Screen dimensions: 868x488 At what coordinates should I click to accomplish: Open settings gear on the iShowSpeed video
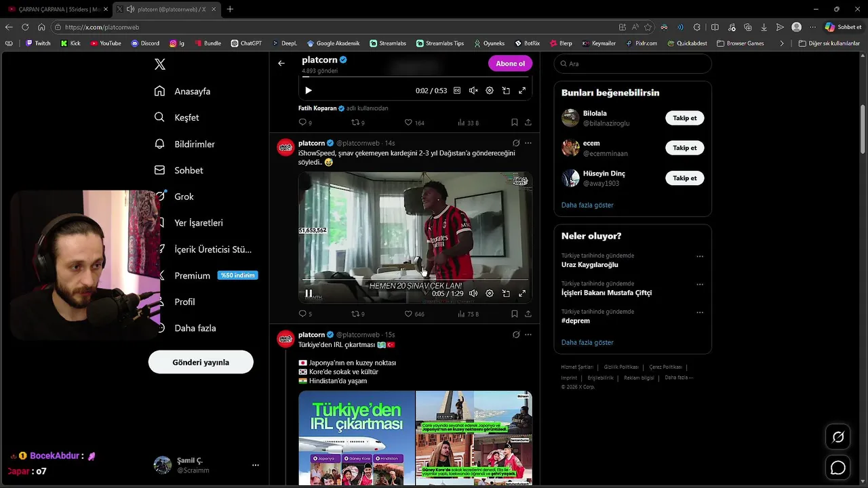tap(490, 293)
